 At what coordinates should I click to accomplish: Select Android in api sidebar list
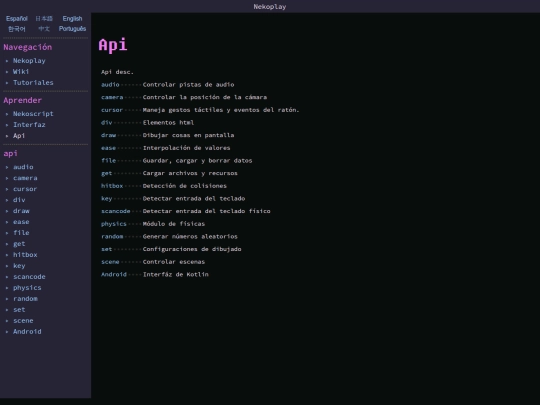pos(27,332)
